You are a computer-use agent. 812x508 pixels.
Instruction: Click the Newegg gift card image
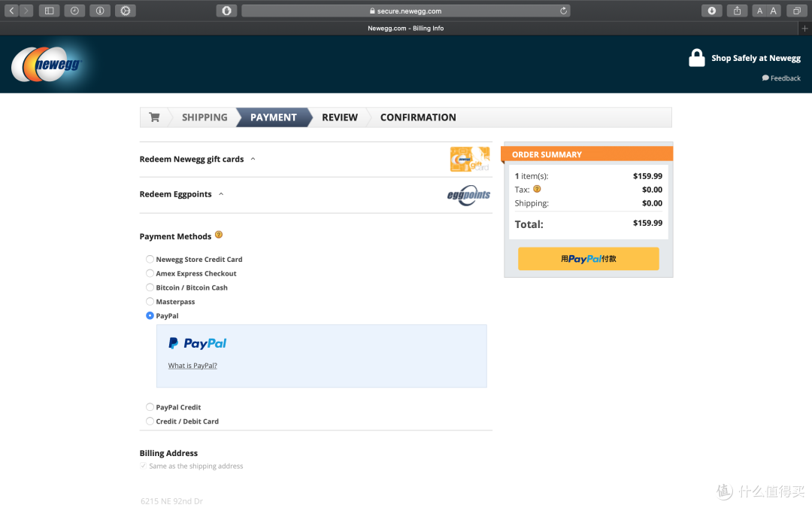pyautogui.click(x=470, y=159)
